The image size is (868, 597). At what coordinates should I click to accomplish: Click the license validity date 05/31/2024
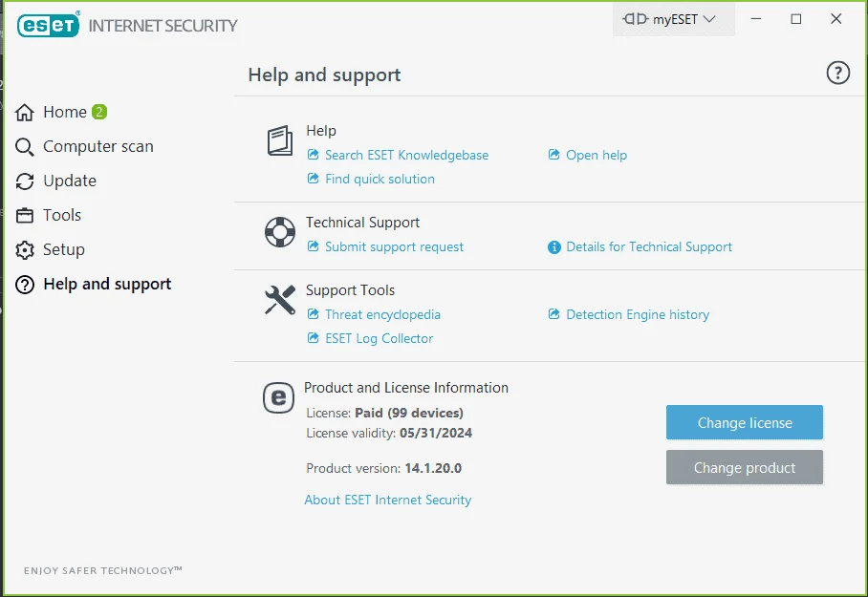pos(436,433)
